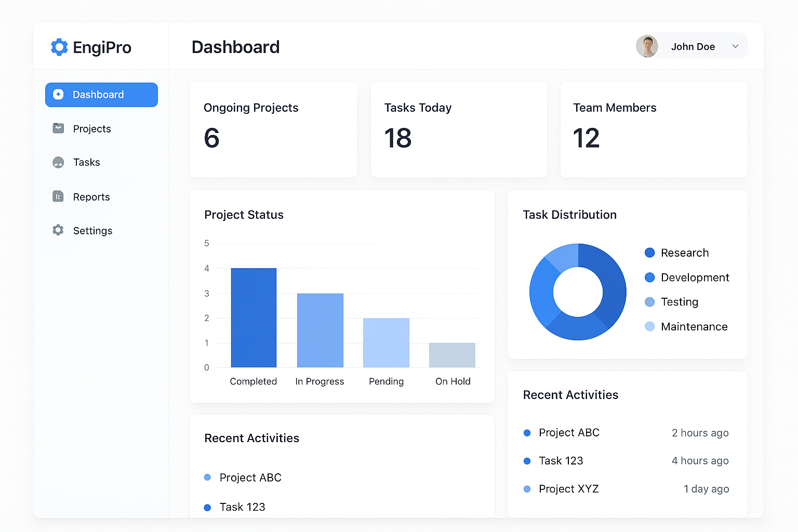This screenshot has height=532, width=798.
Task: Open Project ABC in right Recent Activities
Action: [x=569, y=433]
